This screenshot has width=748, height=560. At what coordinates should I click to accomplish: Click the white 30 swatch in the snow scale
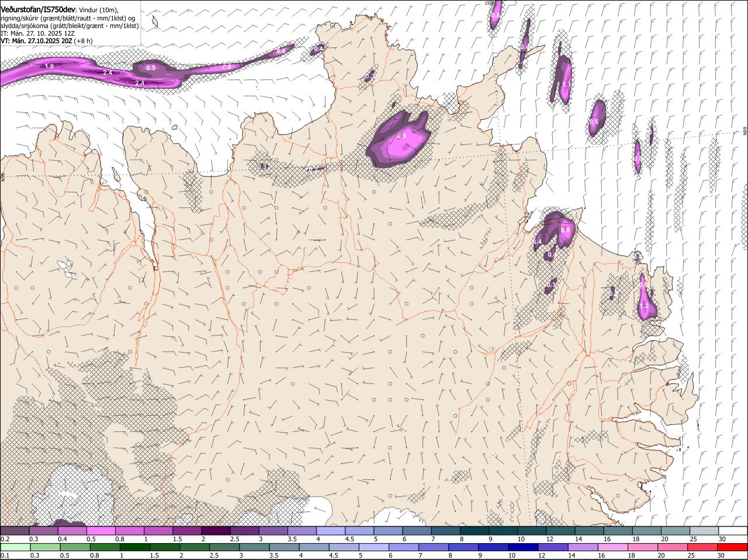point(733,531)
